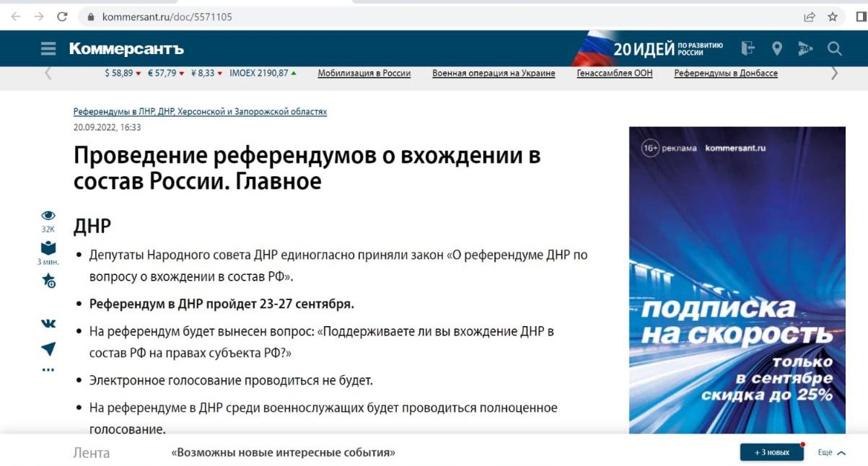Open the news item Возможны новые интересные события

pos(284,453)
